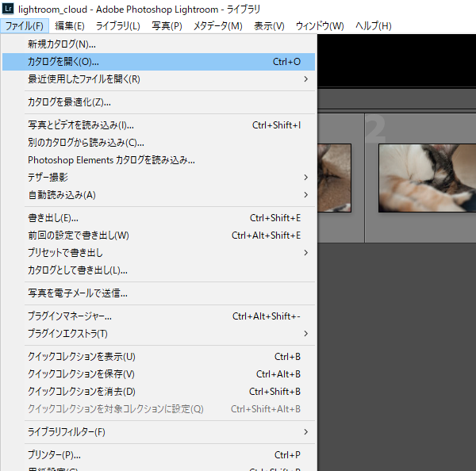Screen dimensions: 476x471
Task: Expand the 自動読み込み(A) submenu
Action: [x=305, y=195]
